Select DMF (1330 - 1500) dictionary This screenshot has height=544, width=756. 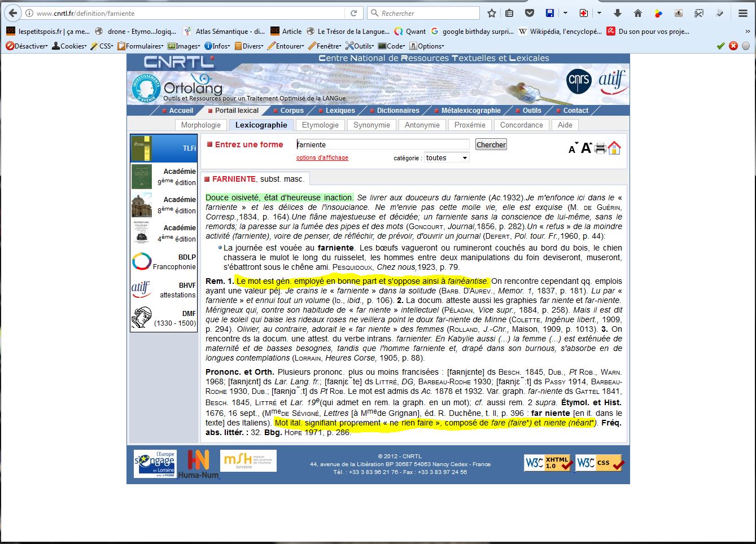(x=164, y=318)
